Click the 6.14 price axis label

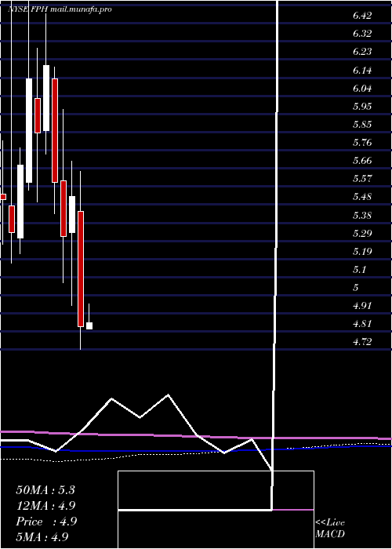pyautogui.click(x=362, y=71)
